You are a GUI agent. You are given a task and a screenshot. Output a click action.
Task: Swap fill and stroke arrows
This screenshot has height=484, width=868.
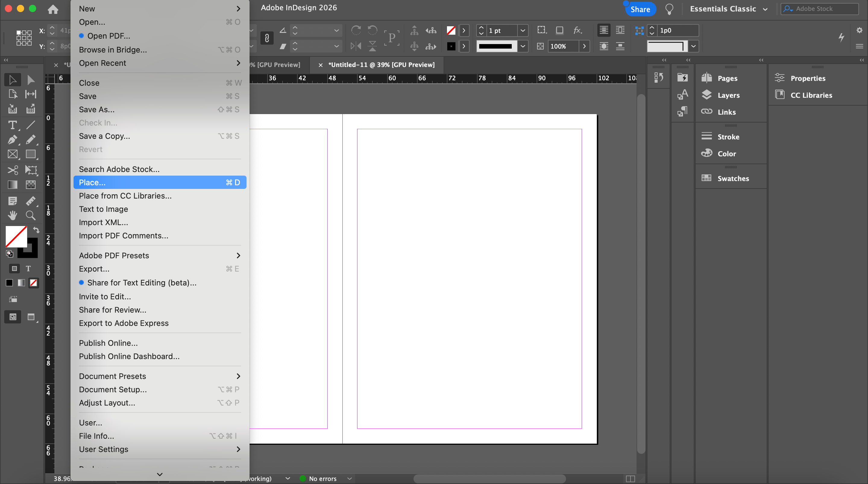(x=36, y=230)
